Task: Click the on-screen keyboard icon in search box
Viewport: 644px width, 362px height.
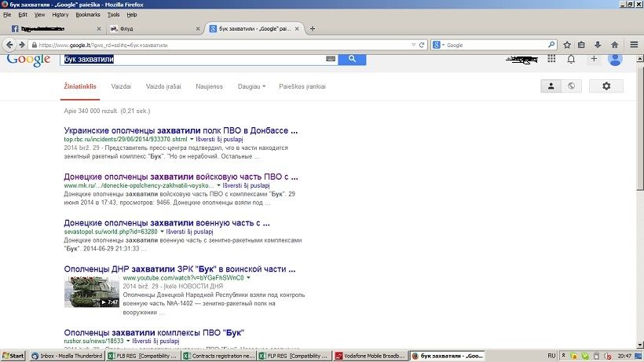Action: point(331,59)
